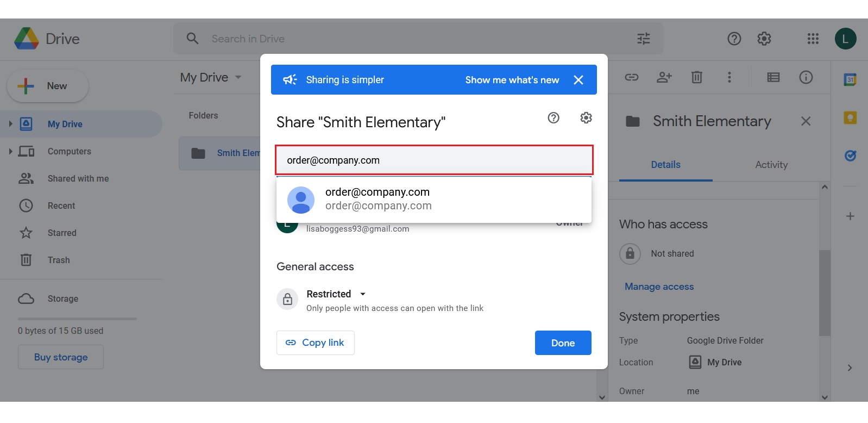Open the search filter options icon
Viewport: 868px width, 423px height.
point(644,39)
